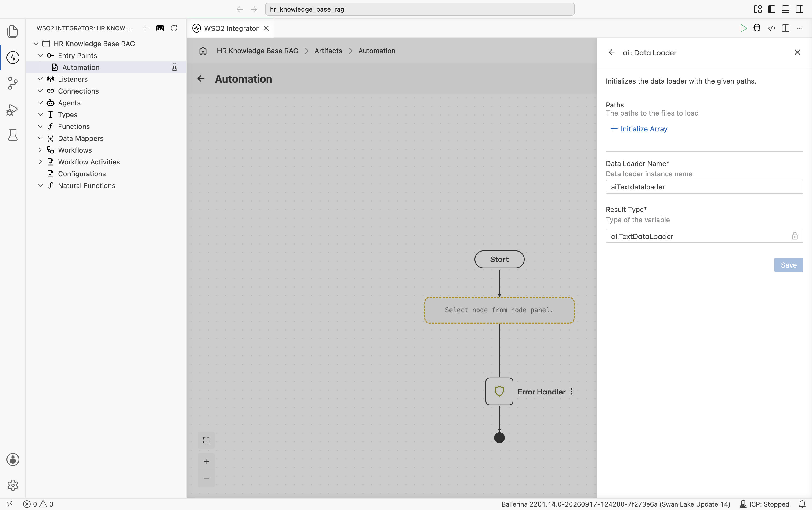The height and width of the screenshot is (510, 812).
Task: Start debugging with the bug icon
Action: tap(757, 28)
